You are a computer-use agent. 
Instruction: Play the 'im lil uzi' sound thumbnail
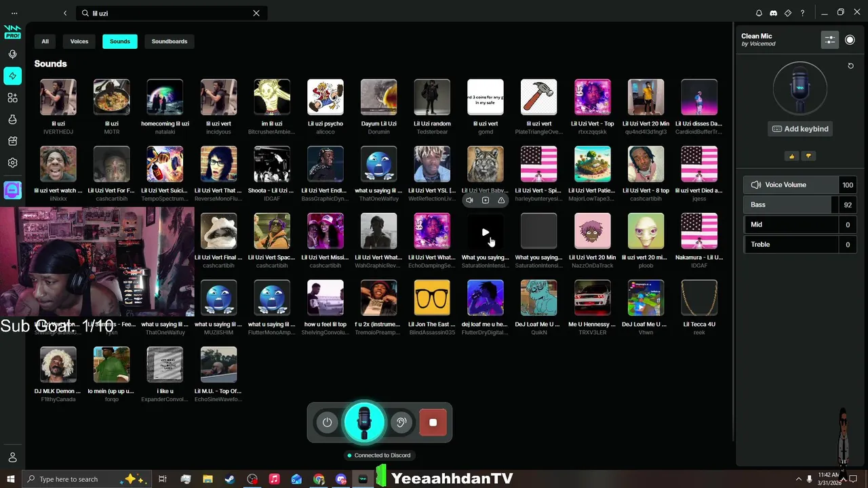(272, 98)
